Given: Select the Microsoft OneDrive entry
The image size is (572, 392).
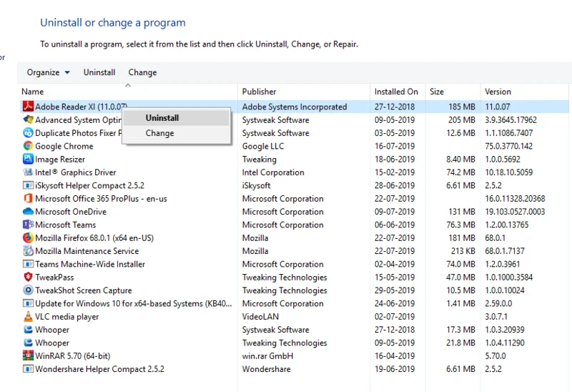Looking at the screenshot, I should (x=71, y=212).
